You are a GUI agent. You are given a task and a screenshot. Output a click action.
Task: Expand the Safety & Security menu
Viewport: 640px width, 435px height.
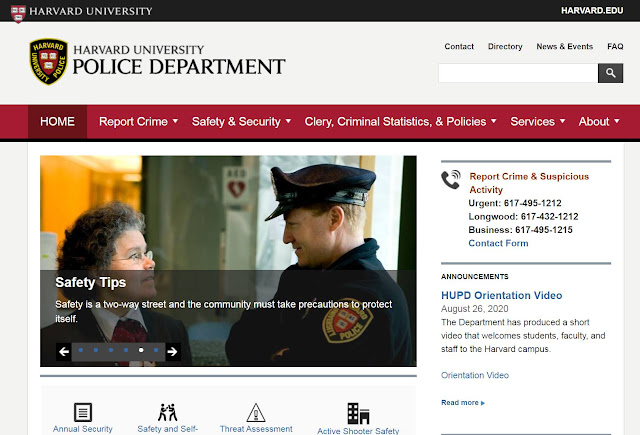click(241, 122)
